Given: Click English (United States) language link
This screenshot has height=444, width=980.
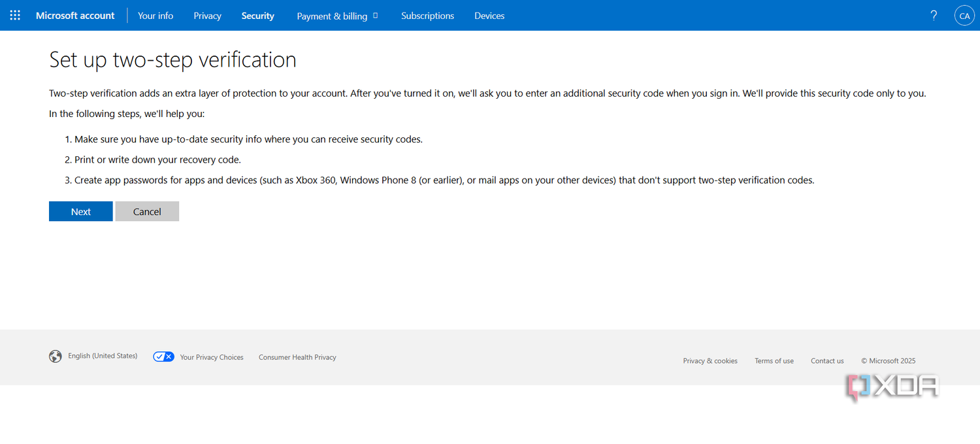Looking at the screenshot, I should (103, 356).
